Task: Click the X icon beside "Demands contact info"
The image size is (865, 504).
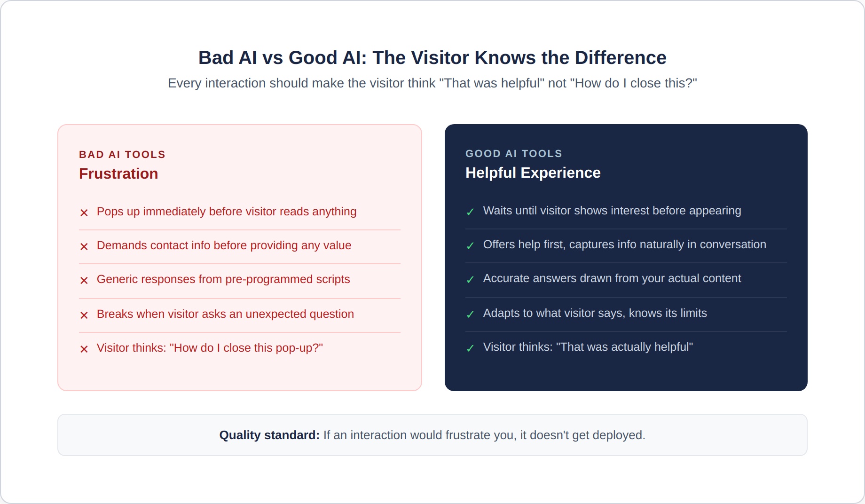Action: (84, 246)
